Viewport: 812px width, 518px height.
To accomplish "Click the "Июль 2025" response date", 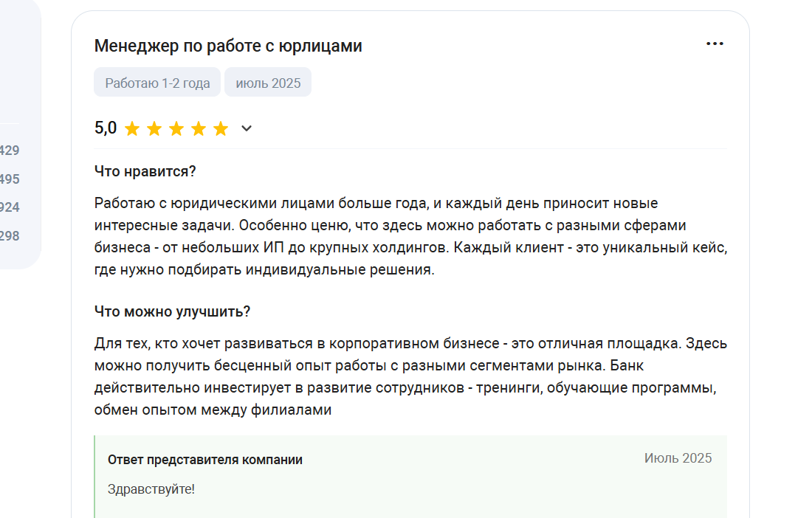I will pos(678,458).
